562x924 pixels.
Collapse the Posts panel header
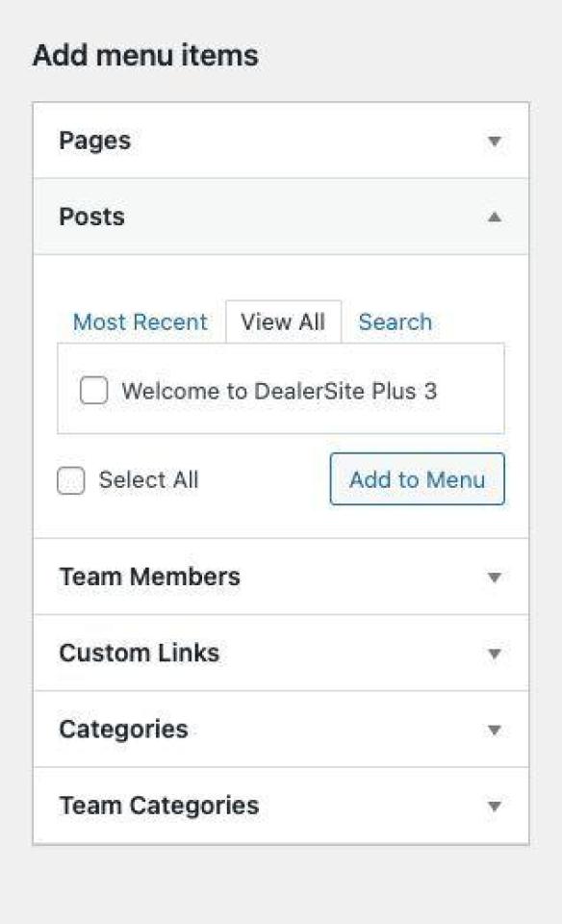tap(281, 217)
